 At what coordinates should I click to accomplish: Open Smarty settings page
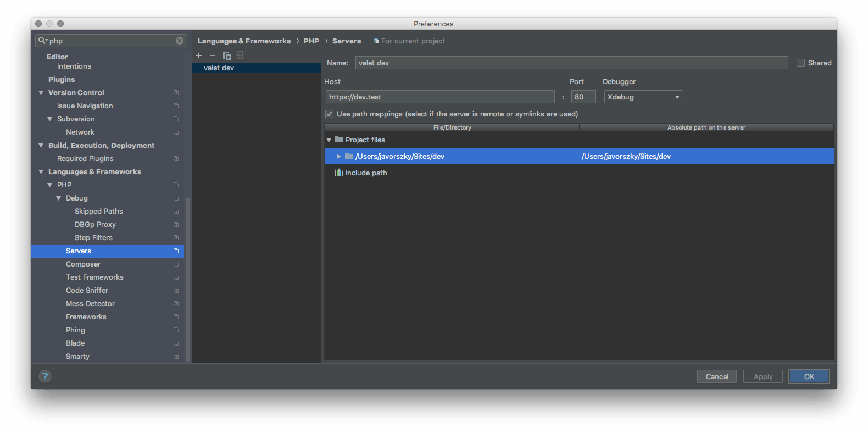click(77, 357)
